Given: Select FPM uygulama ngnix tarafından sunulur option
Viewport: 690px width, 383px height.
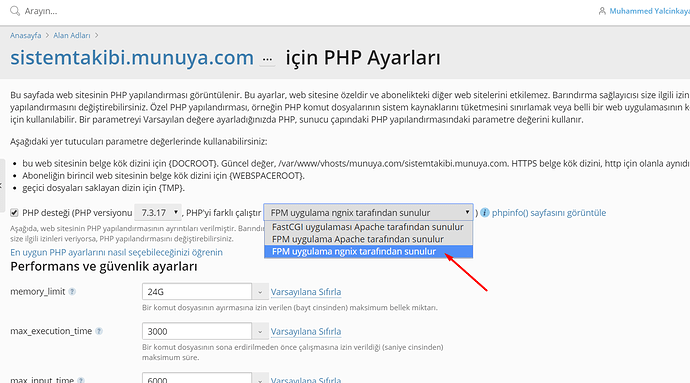Looking at the screenshot, I should click(x=368, y=251).
